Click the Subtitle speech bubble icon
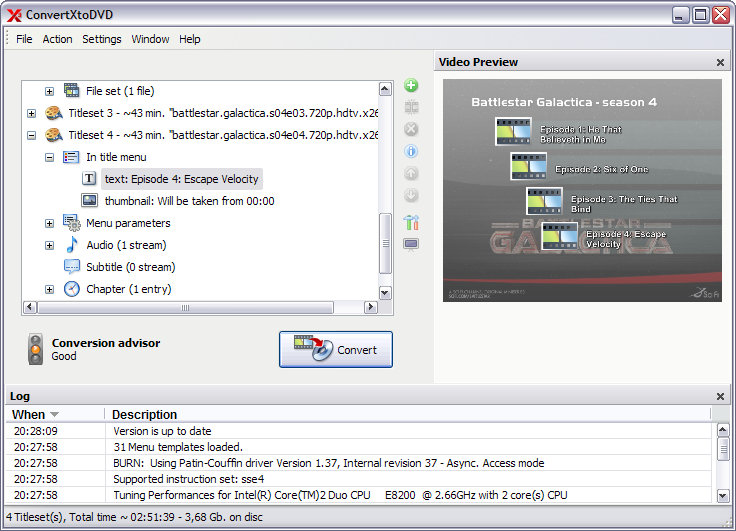Screen dimensions: 736x531 click(72, 267)
